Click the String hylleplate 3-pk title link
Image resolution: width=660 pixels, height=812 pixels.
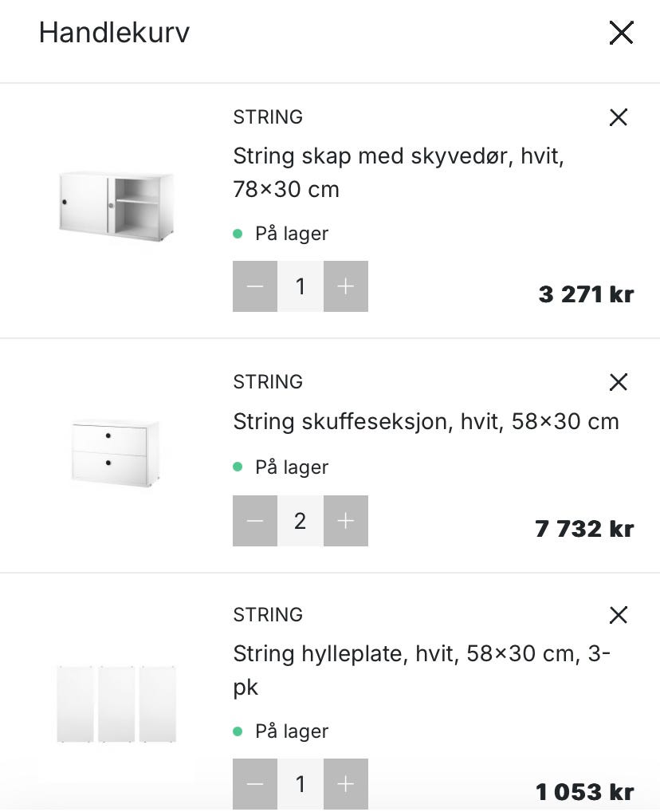(422, 670)
